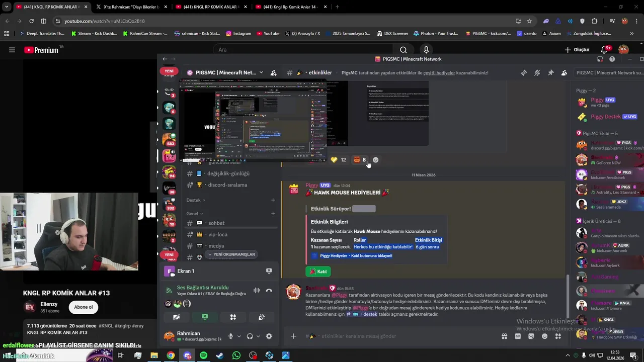Open the YouTube hamburger menu
644x362 pixels.
point(12,50)
